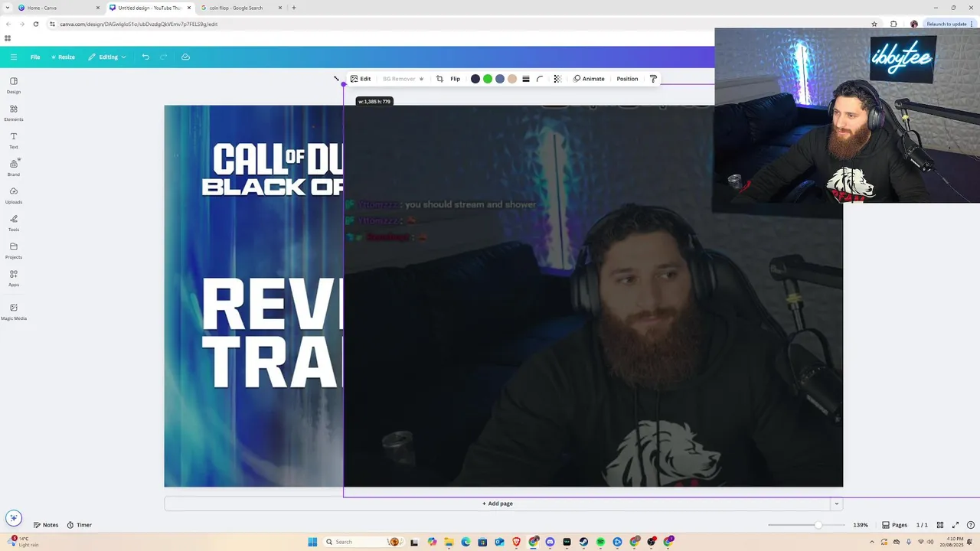Switch to coin flip Google Search tab
Viewport: 980px width, 551px height.
[240, 8]
